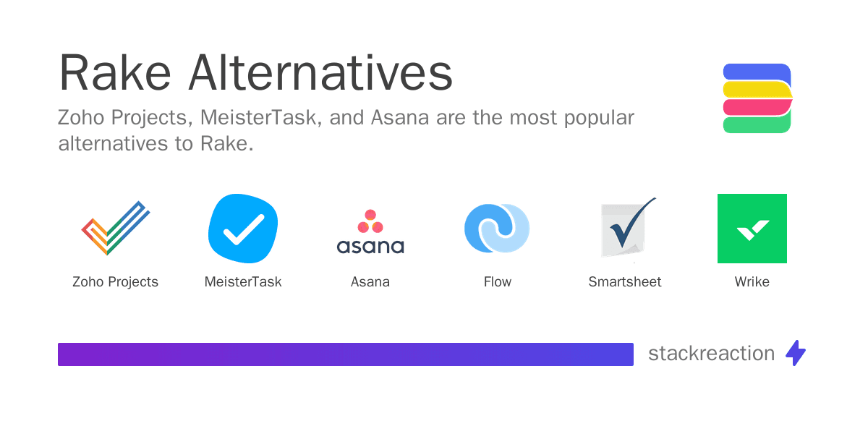Click the green stripe in Rake logo
This screenshot has width=868, height=434.
(757, 124)
